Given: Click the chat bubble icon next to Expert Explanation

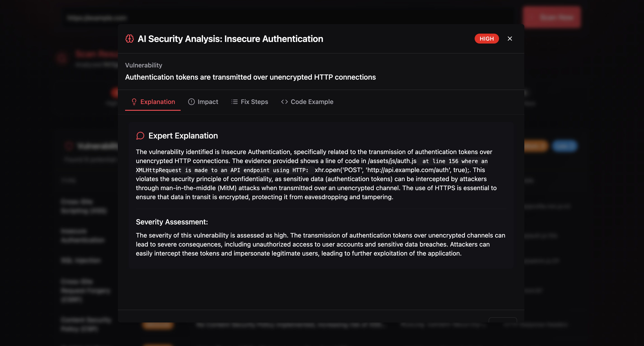Looking at the screenshot, I should (x=140, y=136).
